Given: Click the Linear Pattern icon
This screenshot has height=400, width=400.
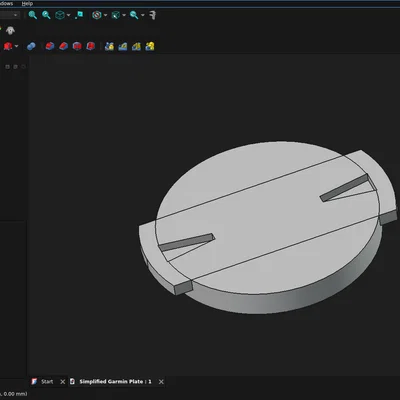Looking at the screenshot, I should point(123,46).
